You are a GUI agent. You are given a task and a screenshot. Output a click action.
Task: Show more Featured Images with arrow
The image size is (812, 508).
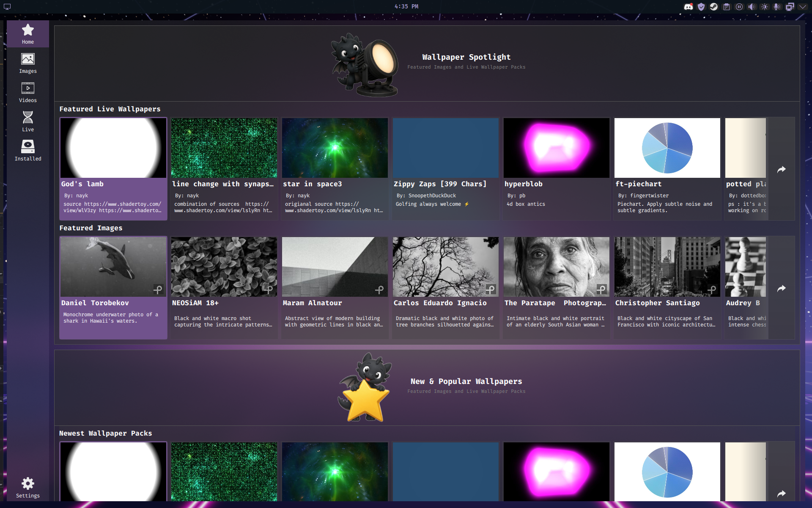(x=782, y=288)
